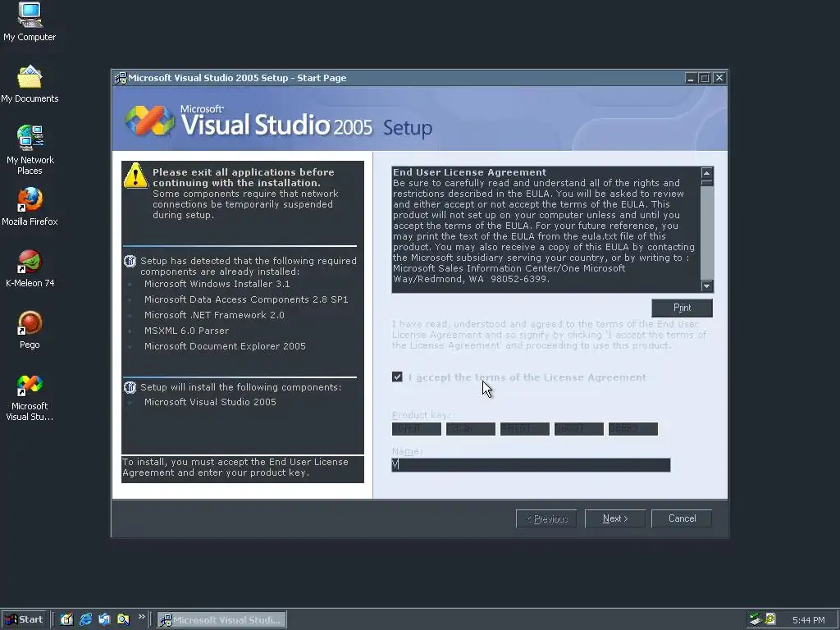
Task: Click the Start button
Action: 24,620
